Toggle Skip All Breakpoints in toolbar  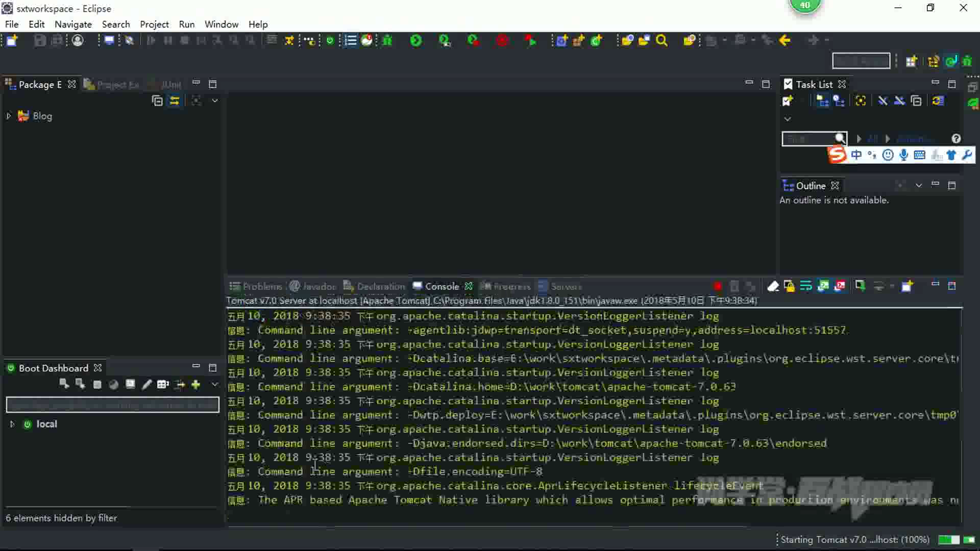click(x=130, y=40)
